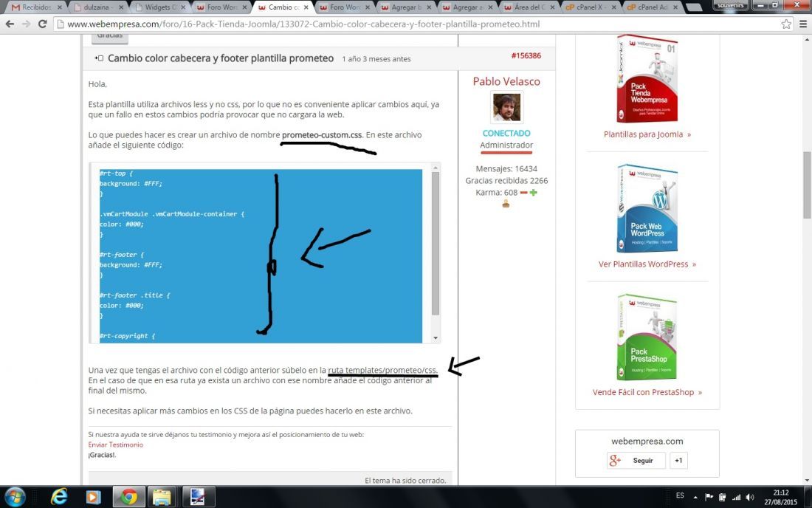Open the media player taskbar icon
Viewport: 812px width, 508px height.
point(93,497)
